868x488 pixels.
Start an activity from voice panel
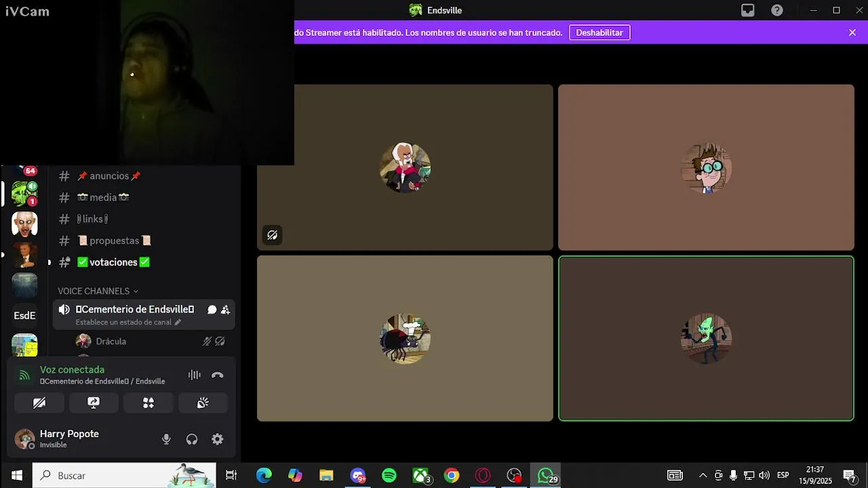(149, 403)
